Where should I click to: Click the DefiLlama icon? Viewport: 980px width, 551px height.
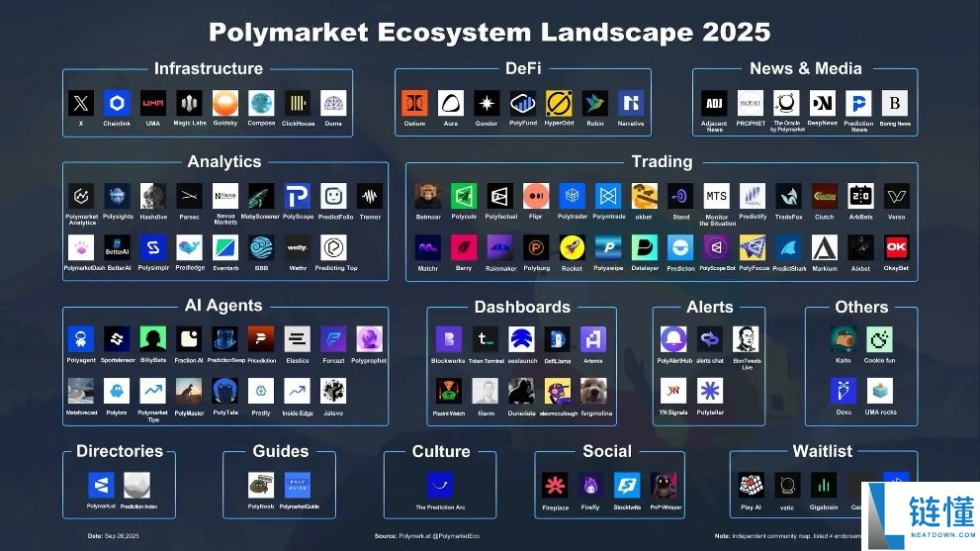(557, 339)
